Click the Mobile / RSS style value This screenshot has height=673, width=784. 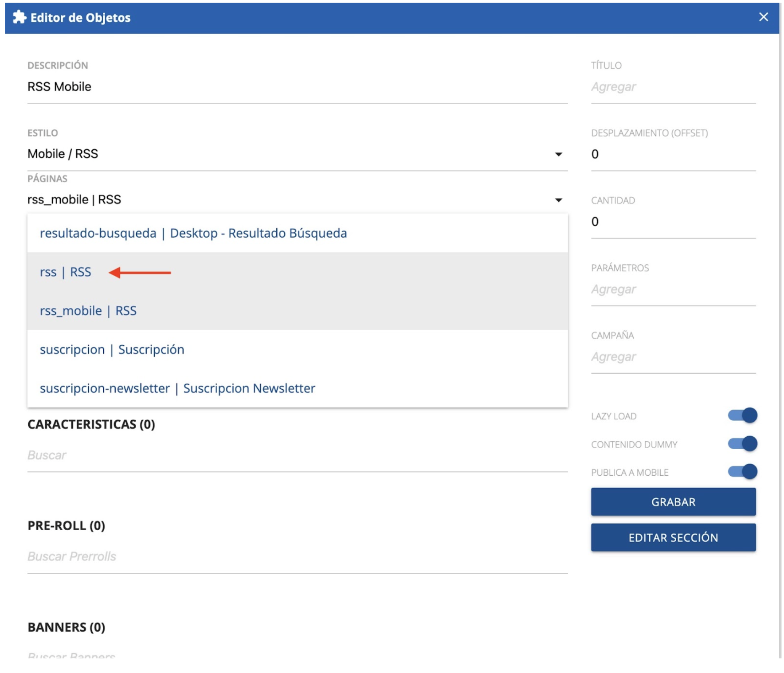(63, 154)
